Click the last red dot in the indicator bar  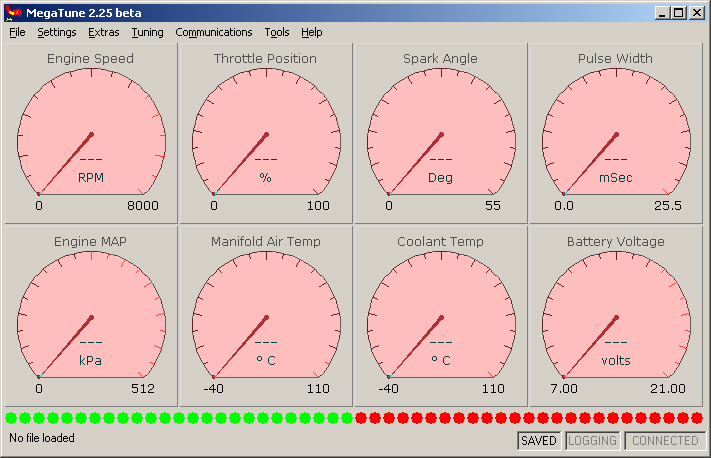697,418
